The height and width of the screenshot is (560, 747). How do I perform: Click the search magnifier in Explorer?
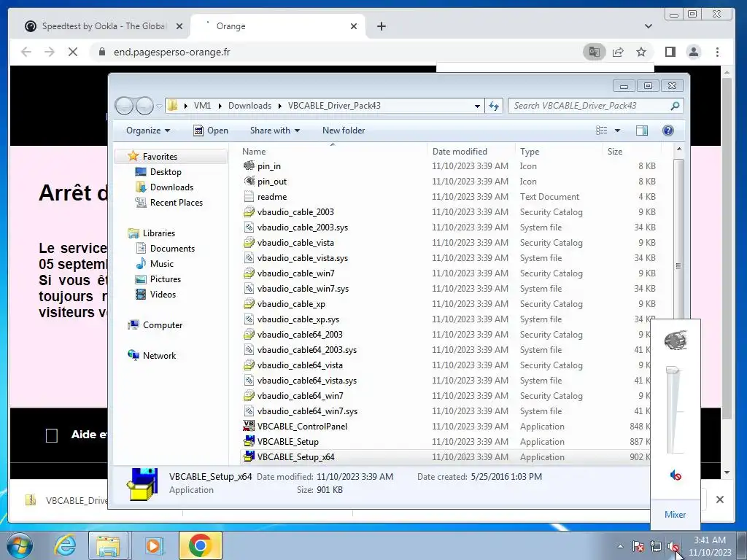675,106
